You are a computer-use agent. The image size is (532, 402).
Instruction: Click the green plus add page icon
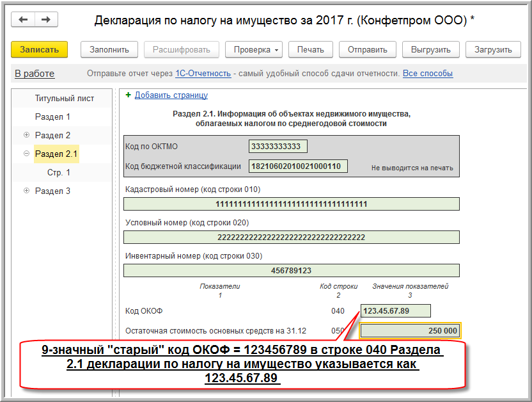click(x=129, y=95)
